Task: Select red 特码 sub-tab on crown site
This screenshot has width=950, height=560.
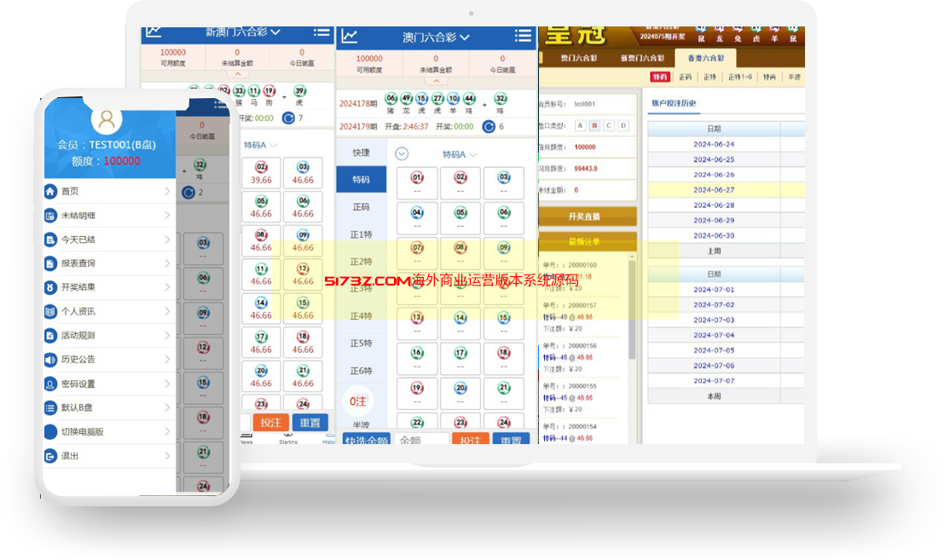Action: coord(660,77)
